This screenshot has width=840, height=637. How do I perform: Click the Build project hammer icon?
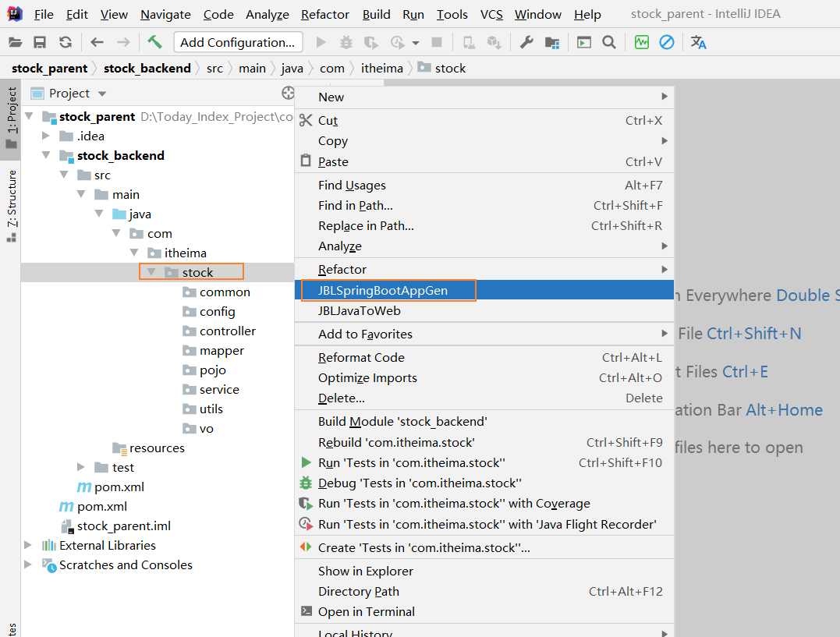pyautogui.click(x=155, y=42)
